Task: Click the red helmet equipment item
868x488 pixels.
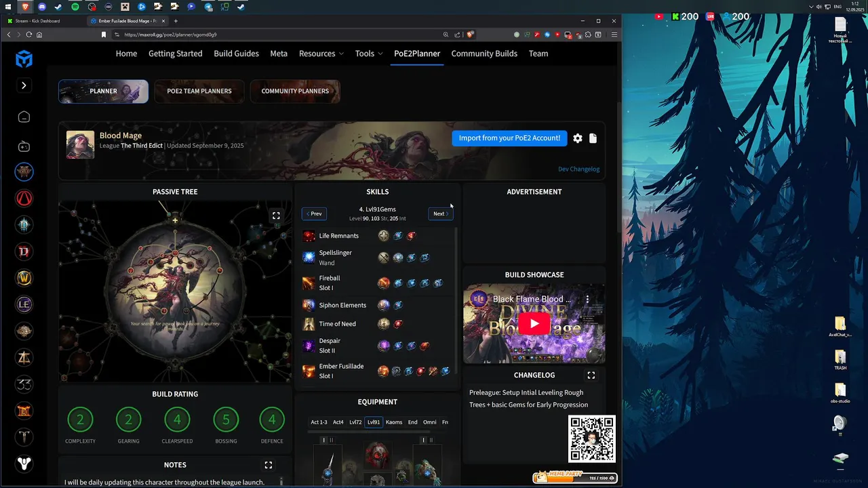Action: pyautogui.click(x=378, y=455)
